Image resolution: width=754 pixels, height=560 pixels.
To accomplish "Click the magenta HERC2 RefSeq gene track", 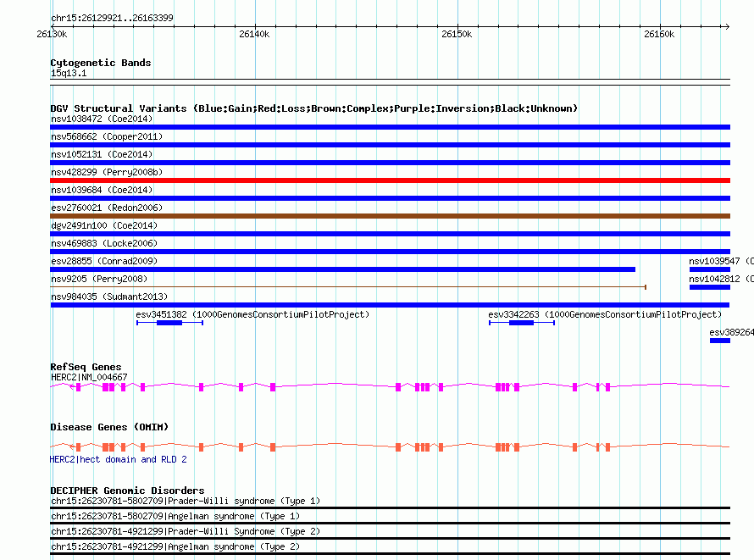I will (390, 386).
